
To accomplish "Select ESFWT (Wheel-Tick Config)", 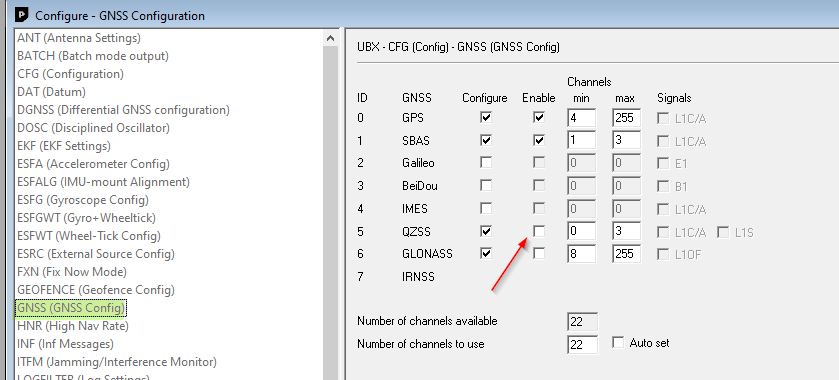I will point(89,236).
